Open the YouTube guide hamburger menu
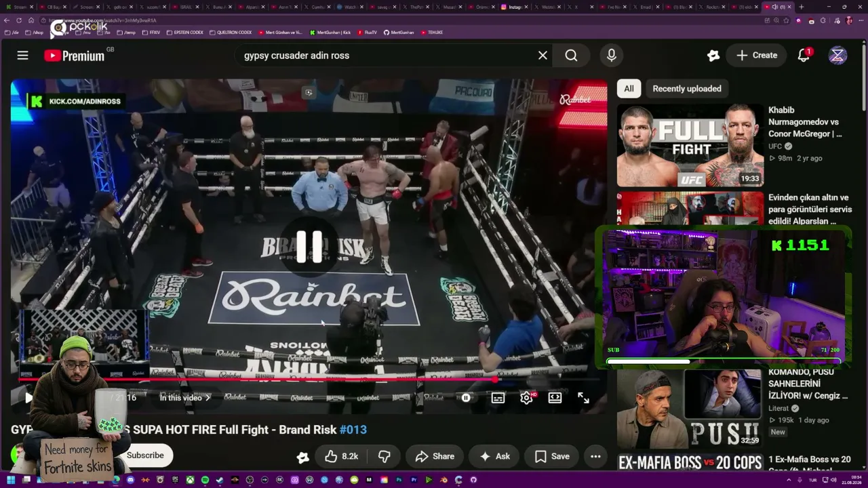 point(22,56)
